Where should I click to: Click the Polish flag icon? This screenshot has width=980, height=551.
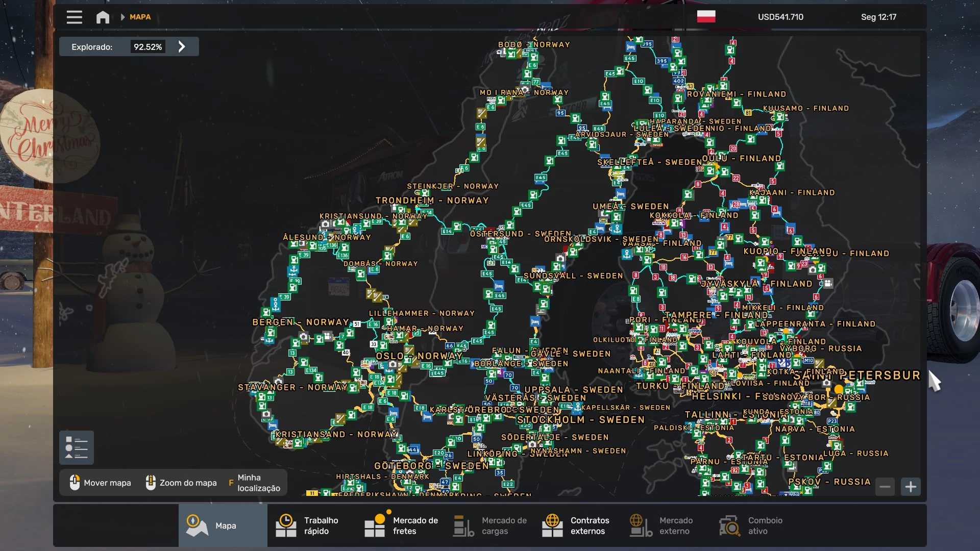[x=706, y=17]
